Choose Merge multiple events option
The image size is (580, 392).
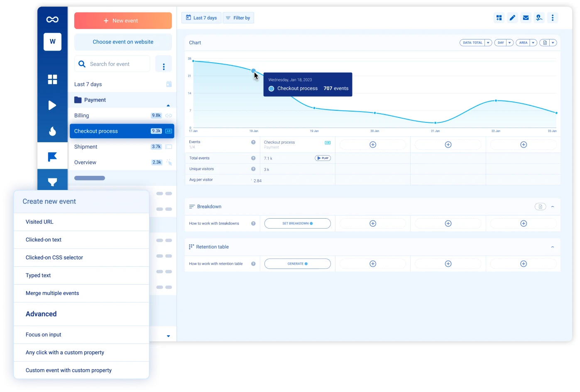coord(52,293)
